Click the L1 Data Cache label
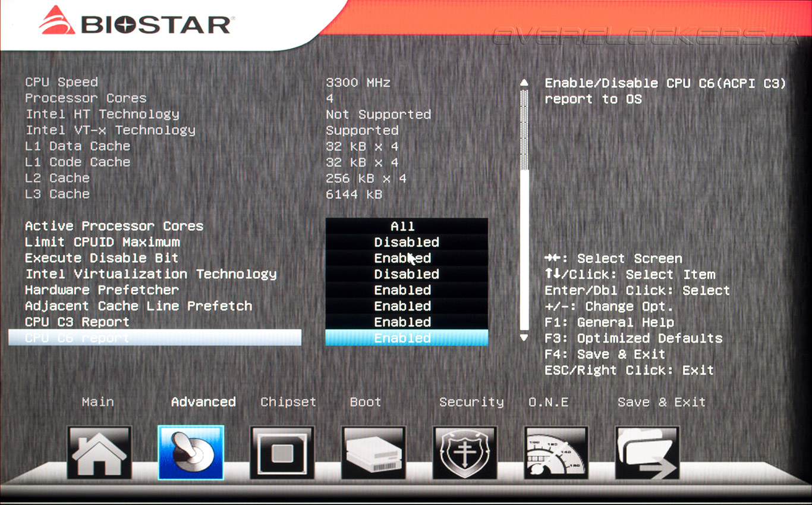This screenshot has width=812, height=505. point(78,146)
